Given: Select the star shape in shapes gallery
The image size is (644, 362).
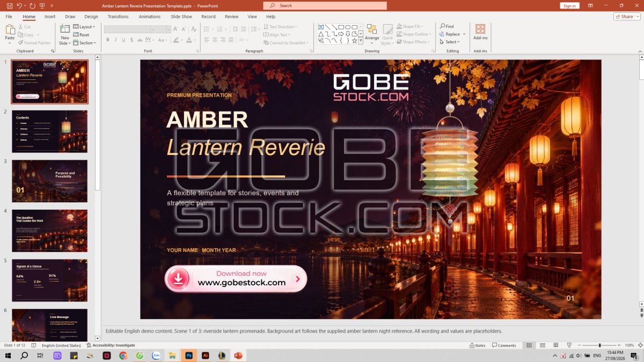Looking at the screenshot, I should pos(354,40).
